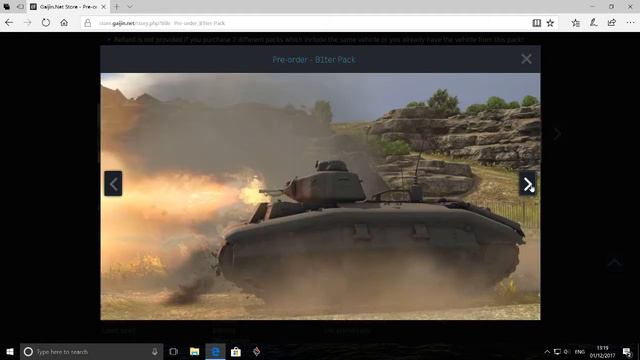Screen dimensions: 640x360
Task: Close the Gaijin.Net Store tab
Action: [103, 7]
